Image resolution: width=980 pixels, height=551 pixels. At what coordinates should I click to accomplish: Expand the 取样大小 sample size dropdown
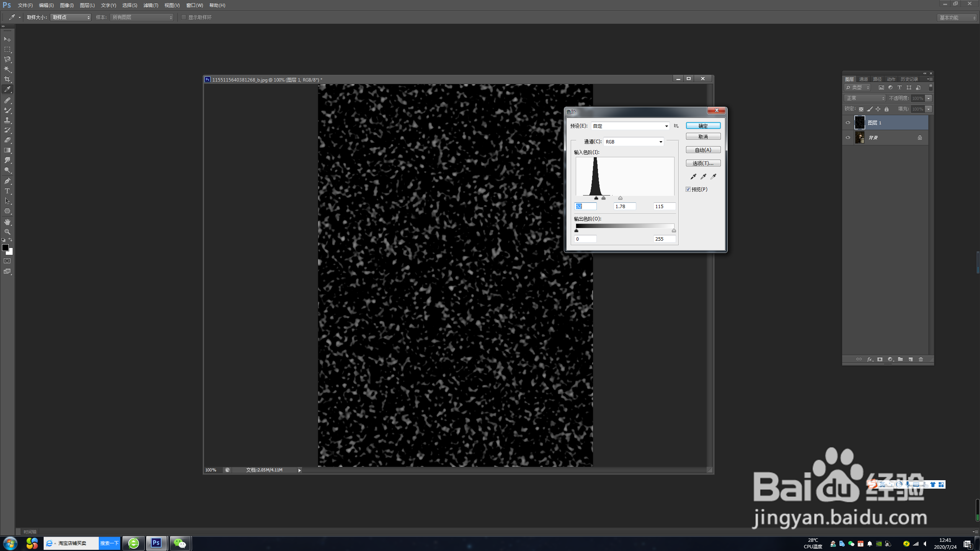(71, 17)
